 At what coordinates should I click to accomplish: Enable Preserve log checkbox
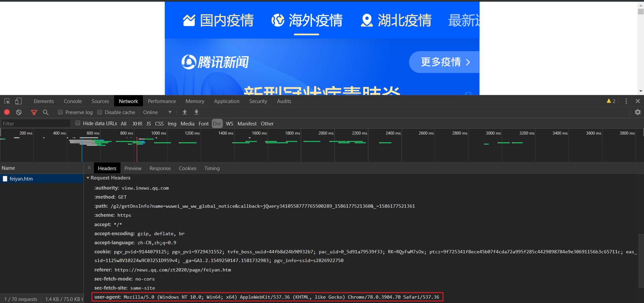(60, 112)
